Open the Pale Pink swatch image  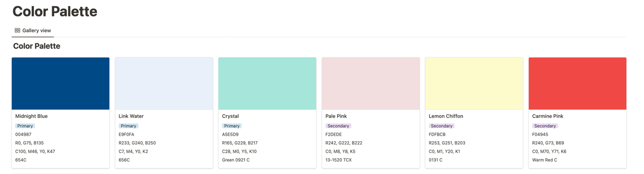371,84
